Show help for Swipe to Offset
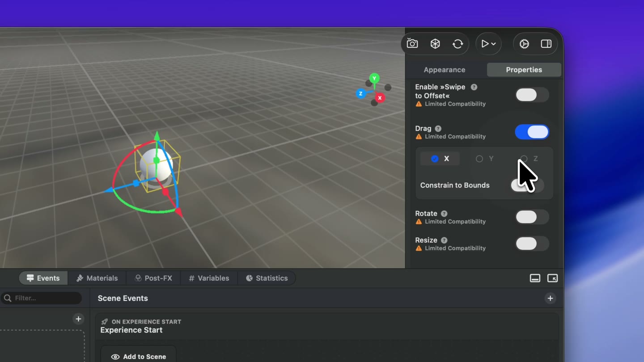Viewport: 644px width, 362px height. click(474, 87)
